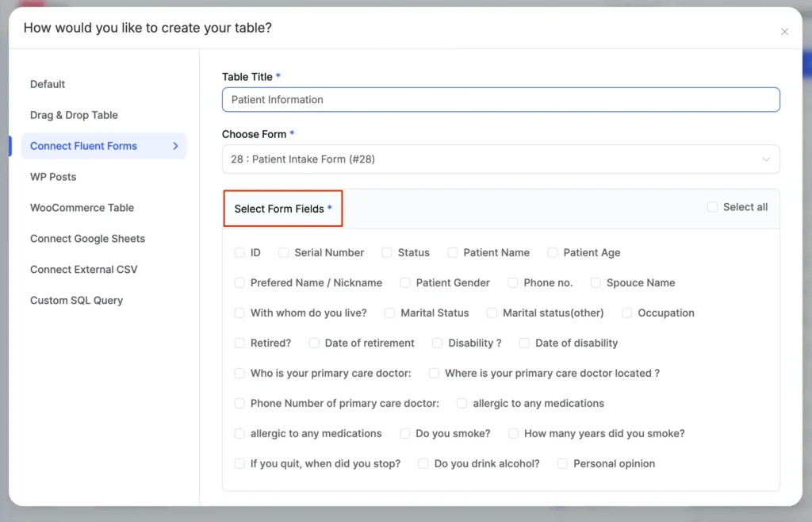Tick the Patient Name checkbox
The width and height of the screenshot is (812, 522).
[453, 253]
